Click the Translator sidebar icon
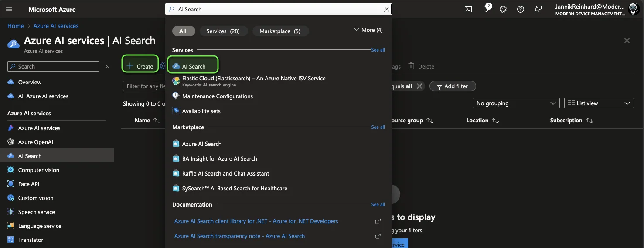644x248 pixels. [11, 240]
